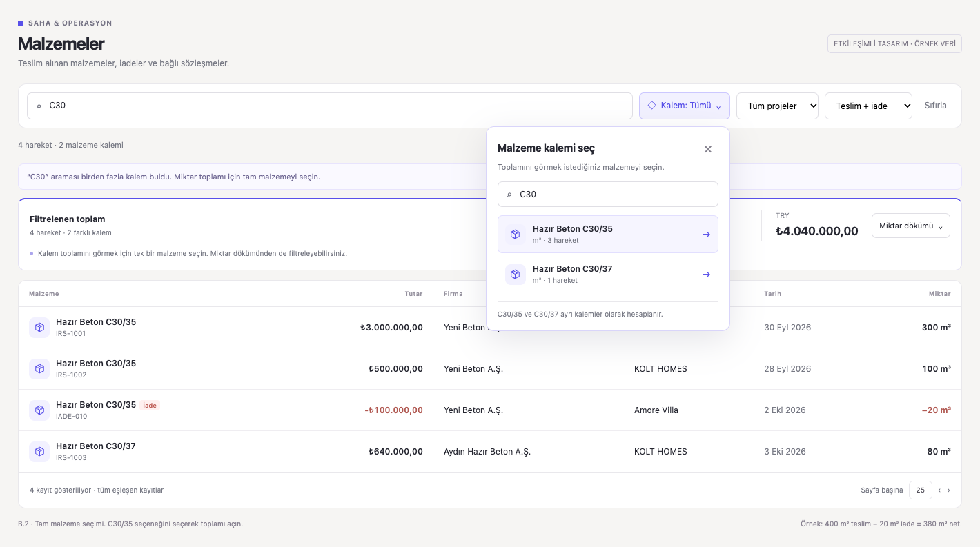The height and width of the screenshot is (547, 980).
Task: Click the amount ₺640.000,00
Action: point(395,452)
